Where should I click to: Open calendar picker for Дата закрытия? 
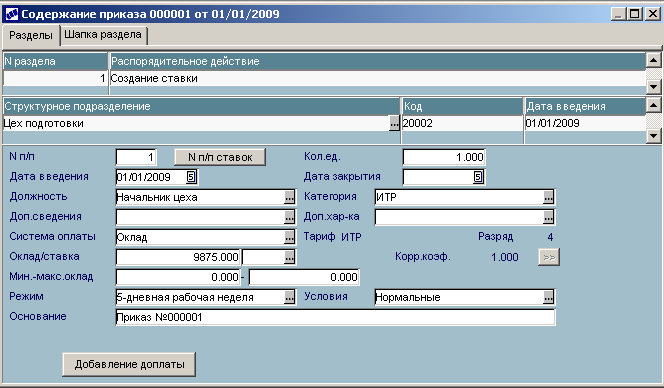(478, 177)
